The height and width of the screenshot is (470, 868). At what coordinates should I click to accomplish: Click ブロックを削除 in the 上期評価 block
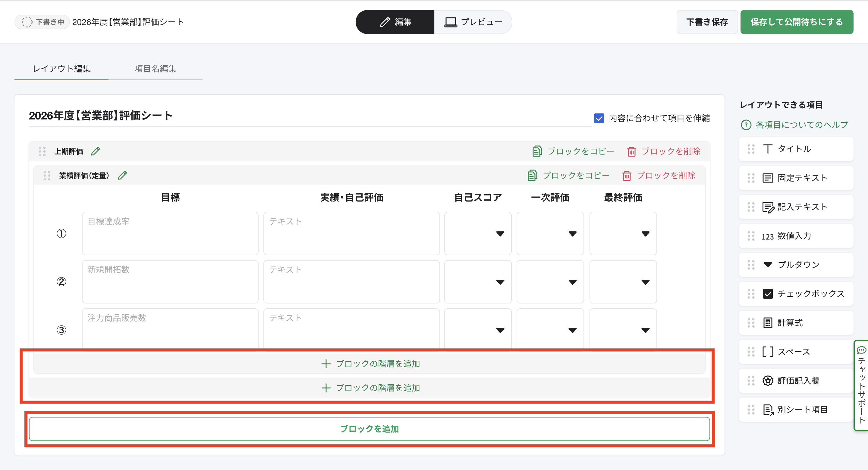(664, 151)
